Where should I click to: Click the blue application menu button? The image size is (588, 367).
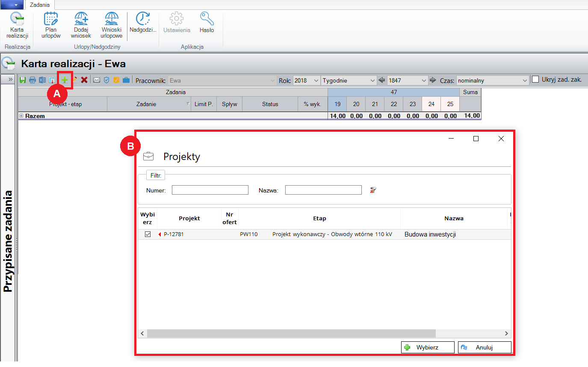(x=12, y=5)
